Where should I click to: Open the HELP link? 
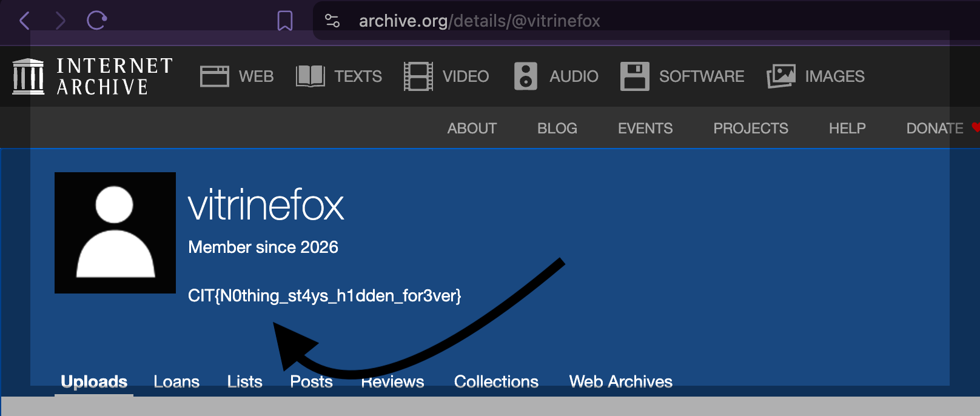point(847,129)
